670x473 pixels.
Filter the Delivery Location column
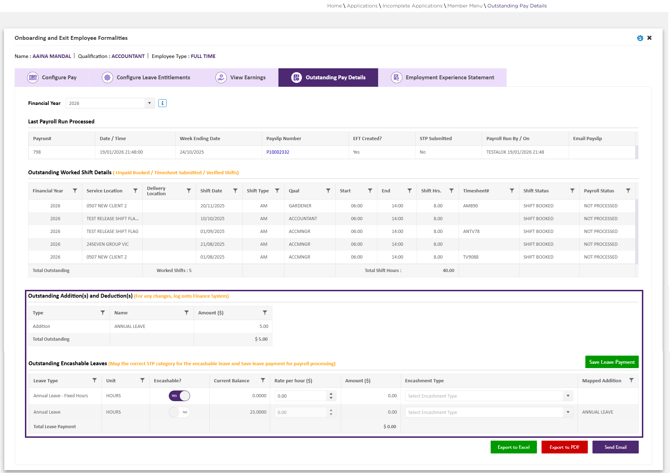point(189,191)
